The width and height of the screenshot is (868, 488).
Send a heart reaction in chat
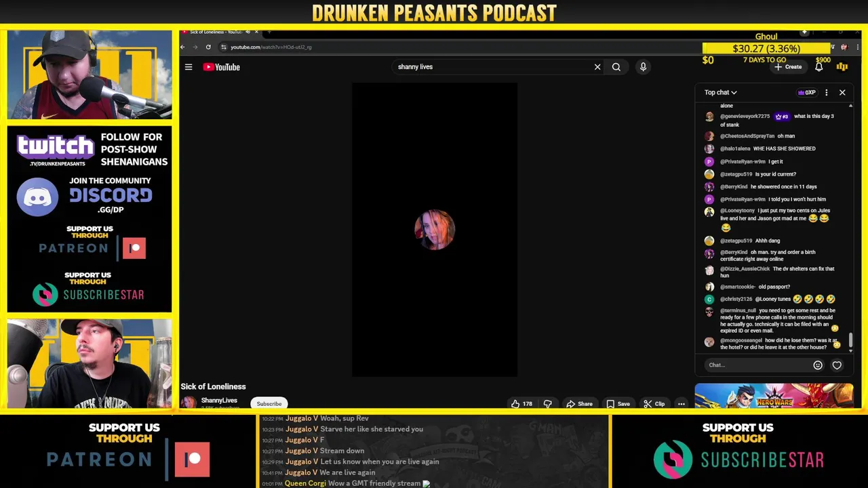coord(837,365)
